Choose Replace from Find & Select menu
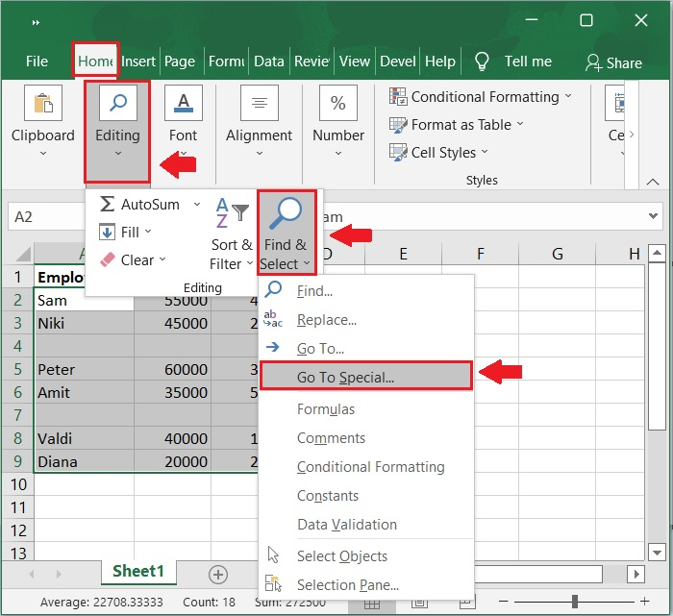673x616 pixels. click(x=327, y=320)
